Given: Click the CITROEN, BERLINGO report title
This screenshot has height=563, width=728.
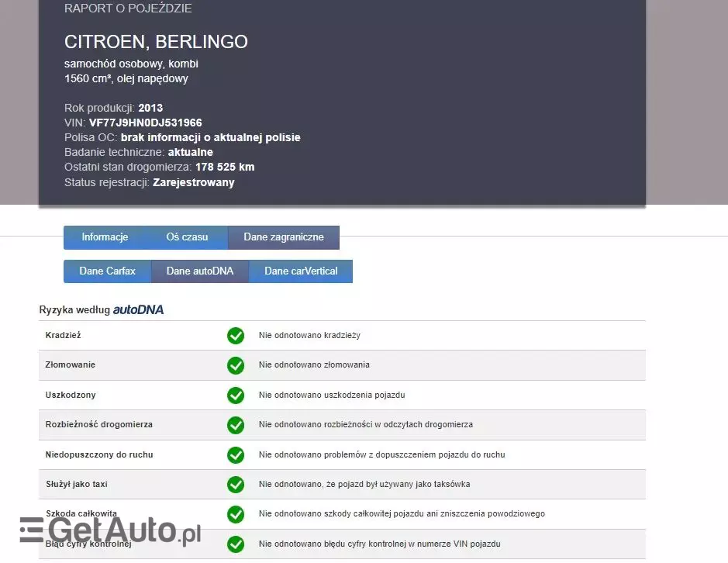Looking at the screenshot, I should 156,42.
